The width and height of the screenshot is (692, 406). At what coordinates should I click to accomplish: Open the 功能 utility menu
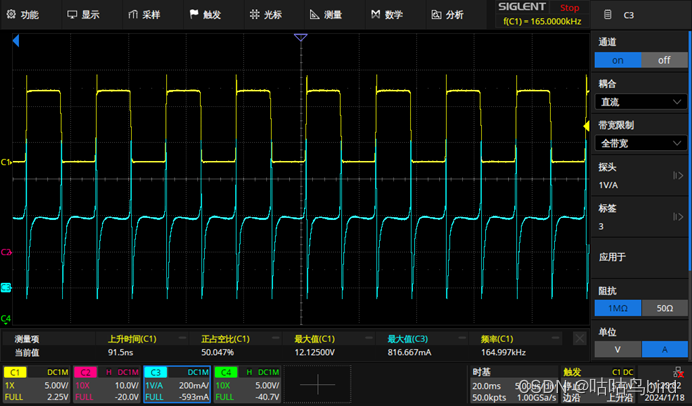tap(23, 15)
